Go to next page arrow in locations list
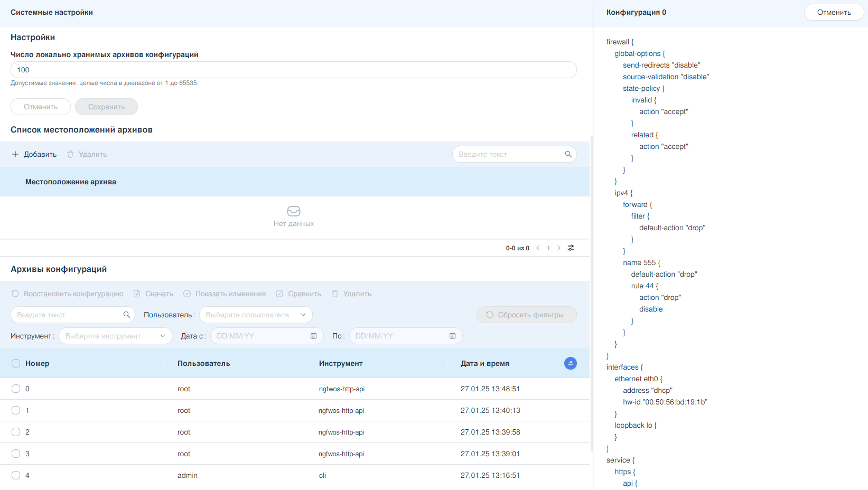The width and height of the screenshot is (868, 490). click(x=559, y=248)
